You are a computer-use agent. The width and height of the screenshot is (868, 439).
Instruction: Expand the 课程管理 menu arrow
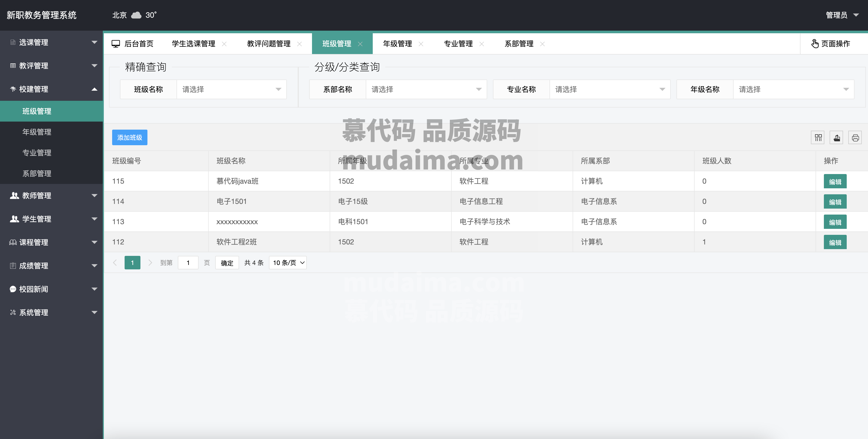94,242
